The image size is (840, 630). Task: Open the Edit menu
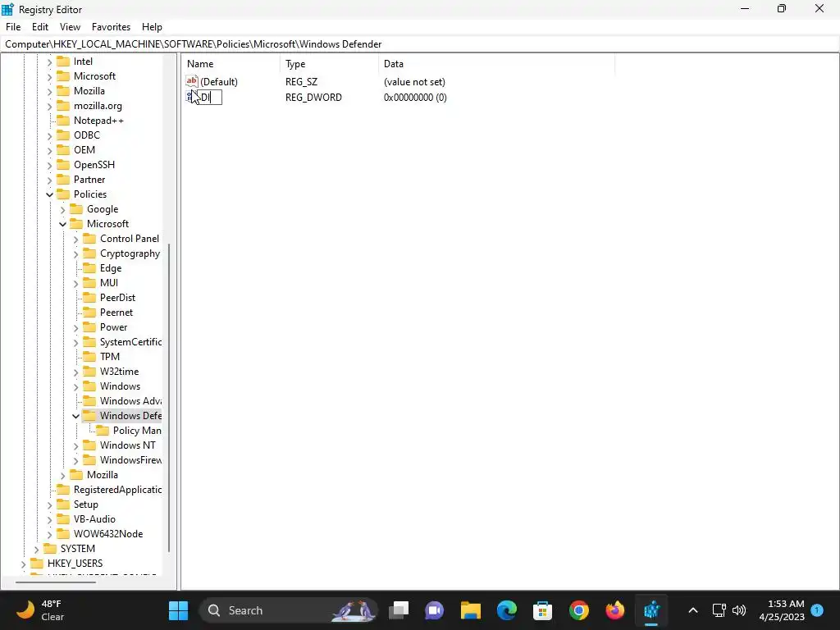[x=39, y=27]
